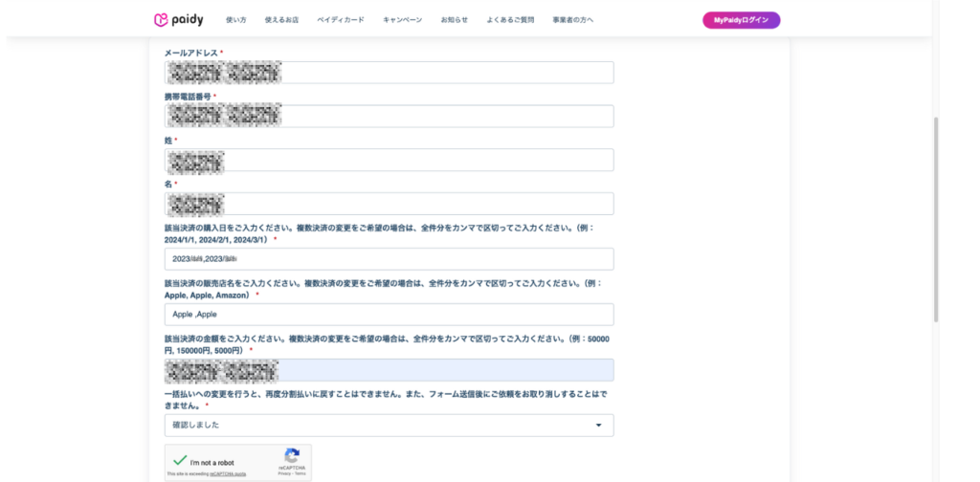Open 事業者の方へ nav link
The height and width of the screenshot is (482, 980).
click(x=572, y=20)
